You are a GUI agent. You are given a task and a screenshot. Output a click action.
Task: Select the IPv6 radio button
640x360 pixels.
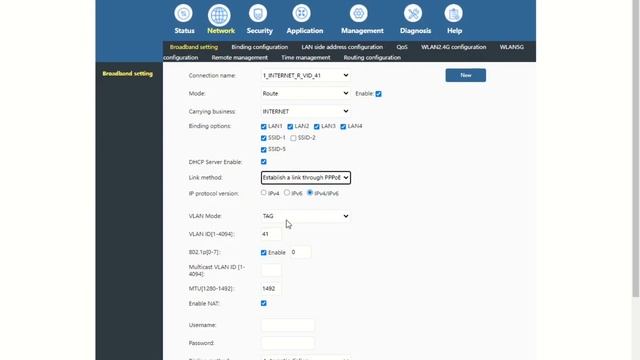pyautogui.click(x=287, y=193)
